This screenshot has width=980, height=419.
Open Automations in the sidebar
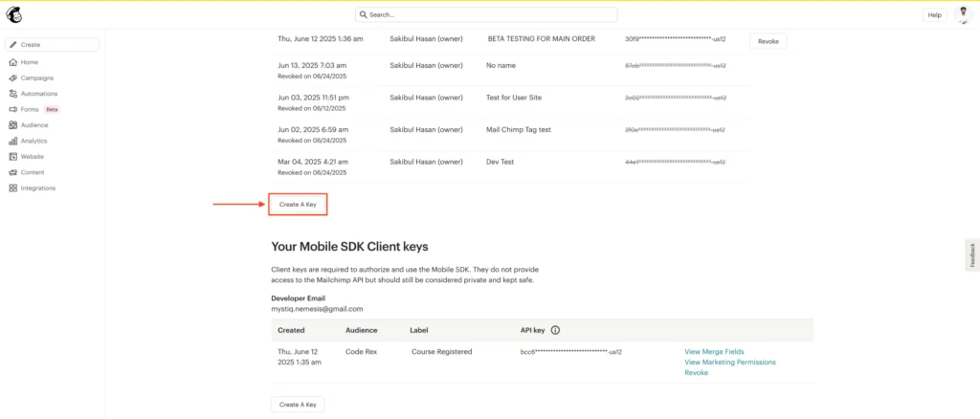(38, 94)
